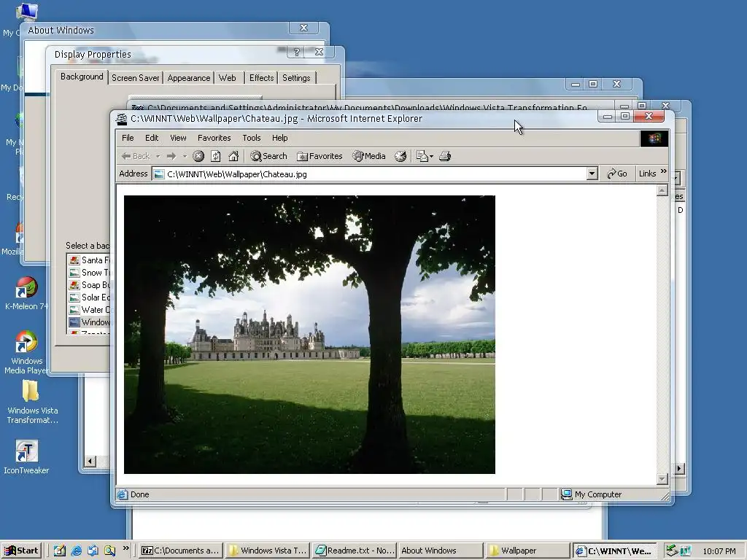747x560 pixels.
Task: Open the Favorites menu
Action: click(x=214, y=138)
